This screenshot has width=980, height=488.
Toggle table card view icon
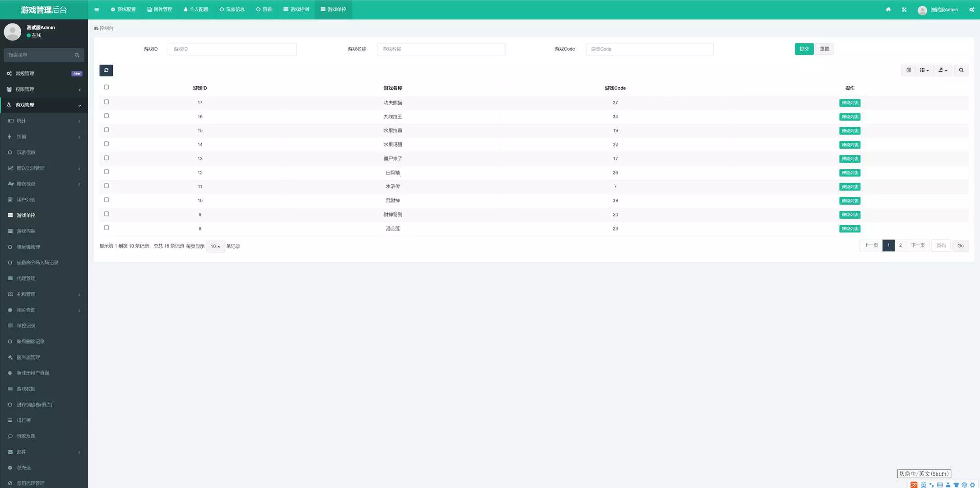click(x=909, y=70)
